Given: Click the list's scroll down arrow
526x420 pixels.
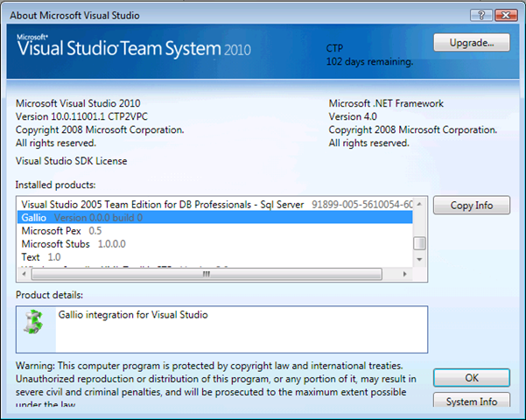Looking at the screenshot, I should pos(419,259).
